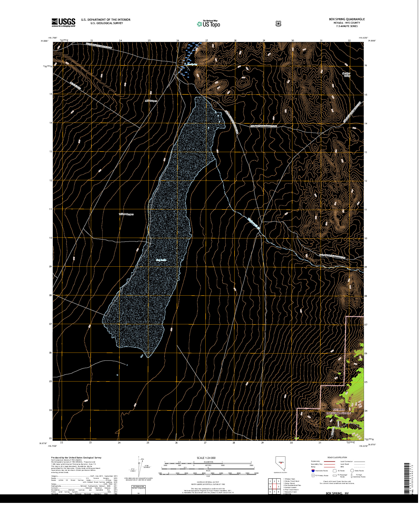420x508 pixels.
Task: Click the US Topo National Map logo
Action: click(x=209, y=24)
